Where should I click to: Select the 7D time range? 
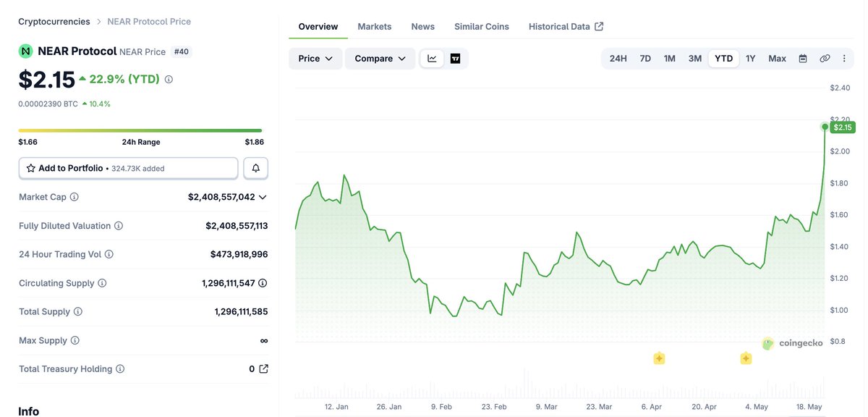pyautogui.click(x=645, y=59)
